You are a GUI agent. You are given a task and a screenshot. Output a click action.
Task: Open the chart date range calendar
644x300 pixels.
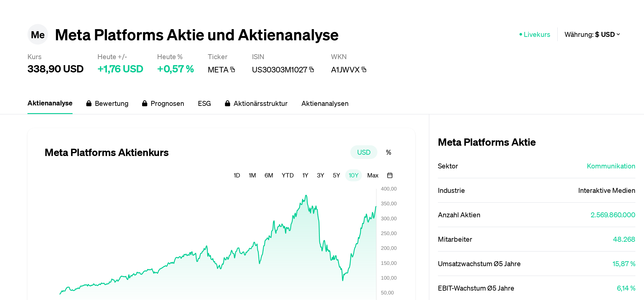[x=389, y=175]
